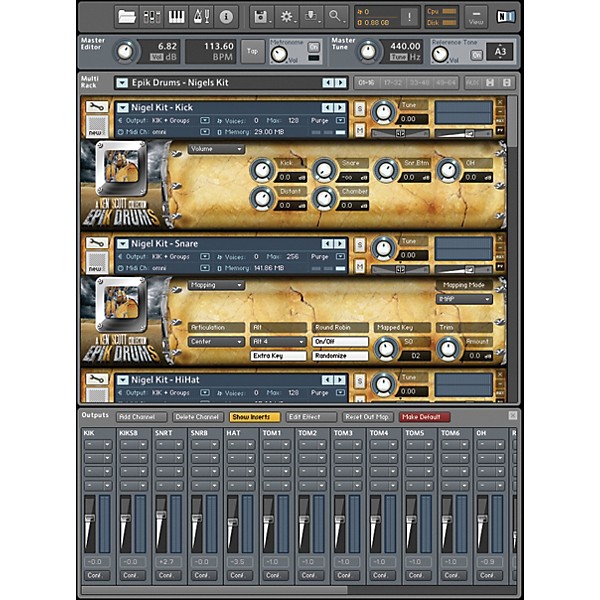Click the Delete Channel button
This screenshot has height=600, width=600.
[x=197, y=417]
